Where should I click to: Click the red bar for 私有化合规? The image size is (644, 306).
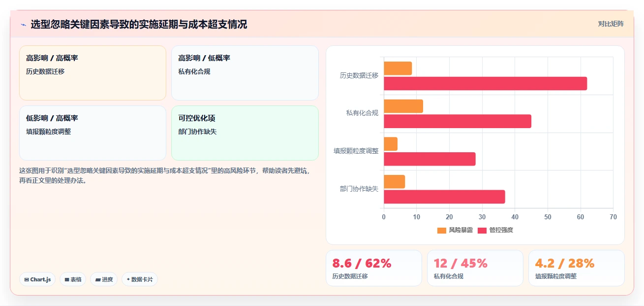tap(458, 121)
